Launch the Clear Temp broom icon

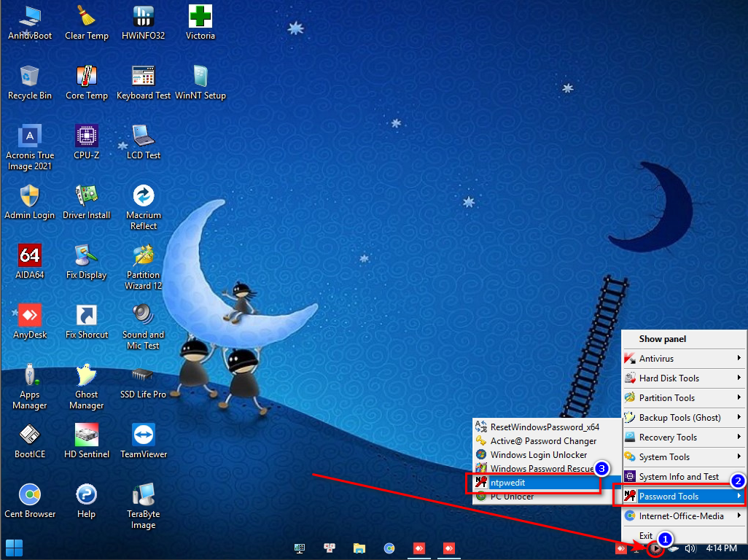coord(86,23)
